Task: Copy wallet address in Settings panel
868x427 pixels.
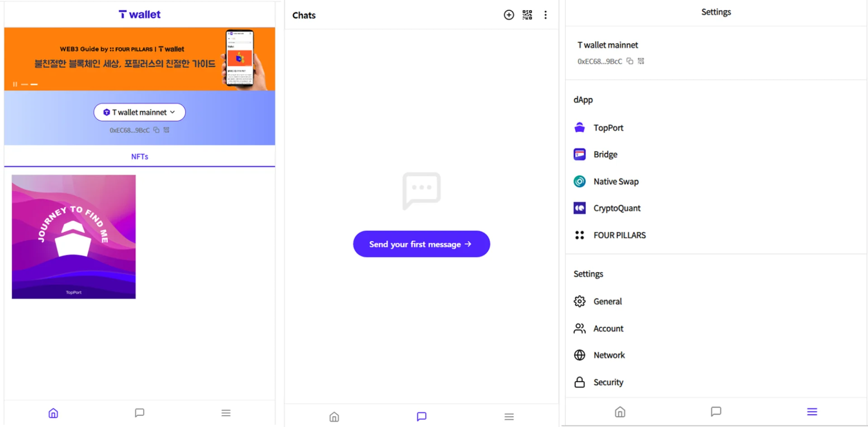Action: pyautogui.click(x=630, y=61)
